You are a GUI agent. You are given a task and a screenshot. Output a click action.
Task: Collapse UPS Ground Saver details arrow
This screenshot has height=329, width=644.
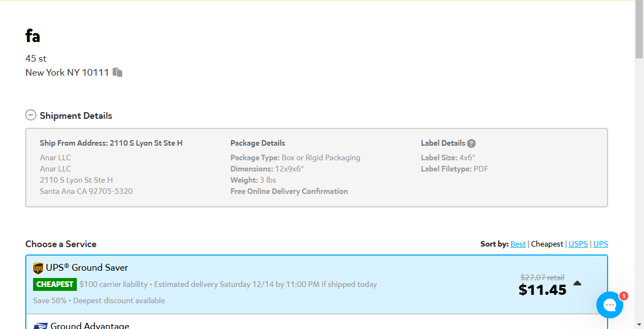577,283
